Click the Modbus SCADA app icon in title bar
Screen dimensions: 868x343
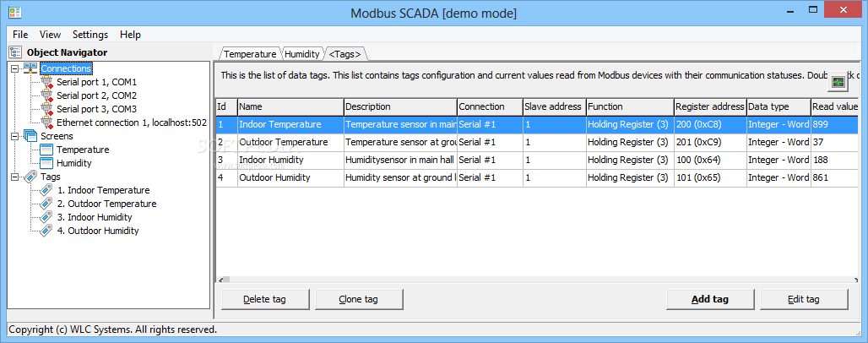pos(15,12)
